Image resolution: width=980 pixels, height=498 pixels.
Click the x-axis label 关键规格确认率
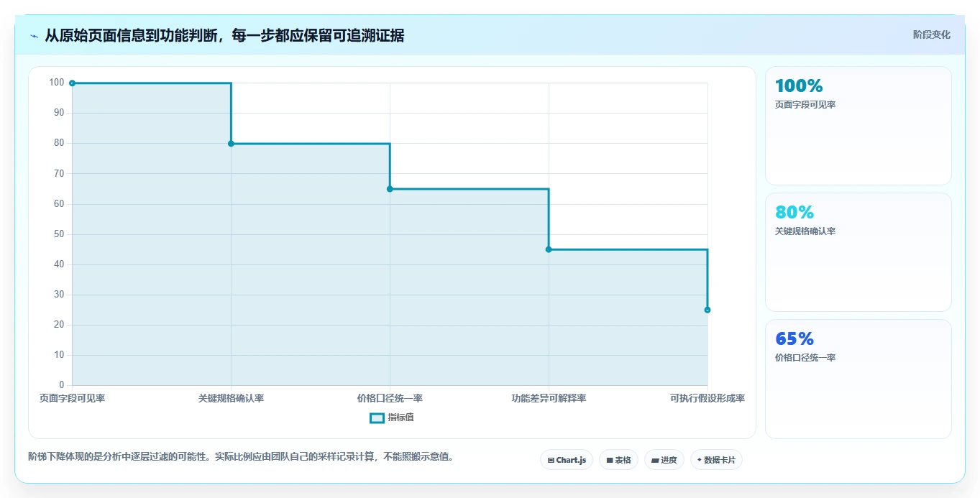pyautogui.click(x=231, y=398)
